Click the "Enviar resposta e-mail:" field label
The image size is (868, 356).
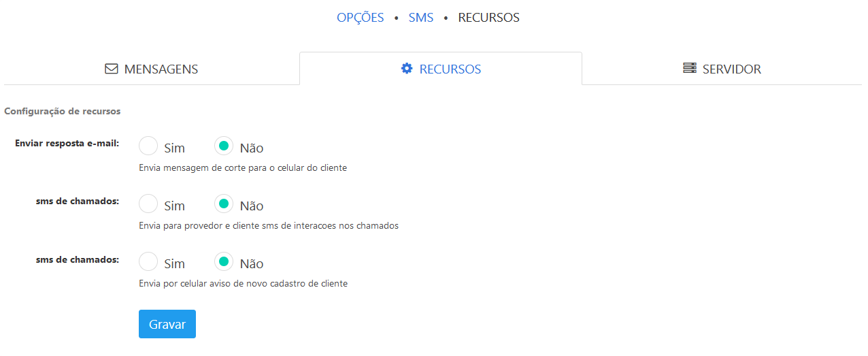(67, 144)
